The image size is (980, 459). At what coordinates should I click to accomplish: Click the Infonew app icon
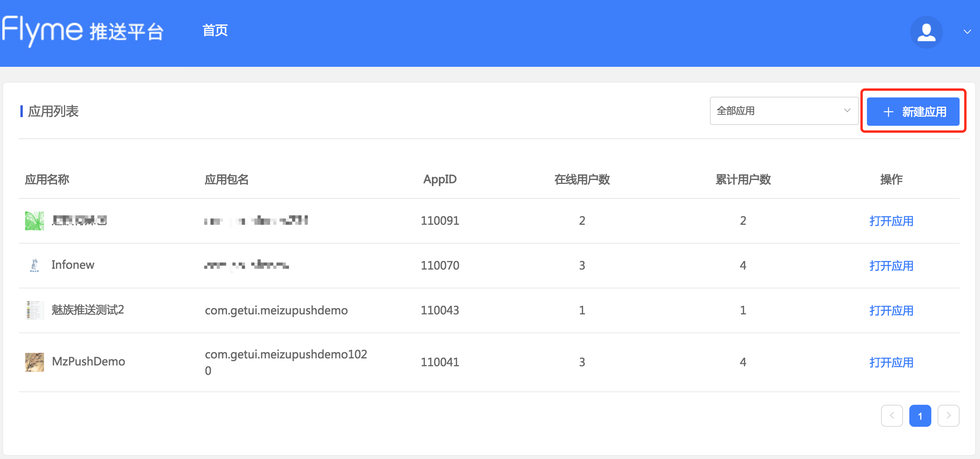pos(35,265)
